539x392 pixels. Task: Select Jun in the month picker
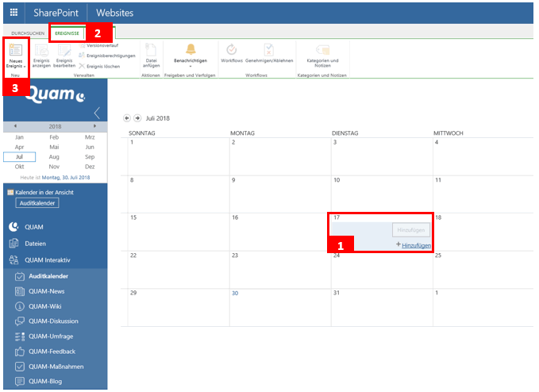pos(90,147)
